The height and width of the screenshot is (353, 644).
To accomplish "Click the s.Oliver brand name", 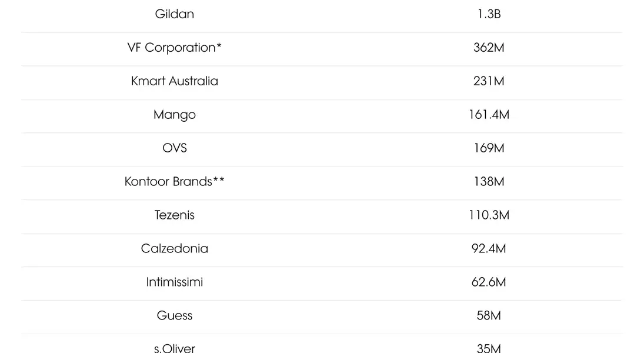I will (175, 348).
